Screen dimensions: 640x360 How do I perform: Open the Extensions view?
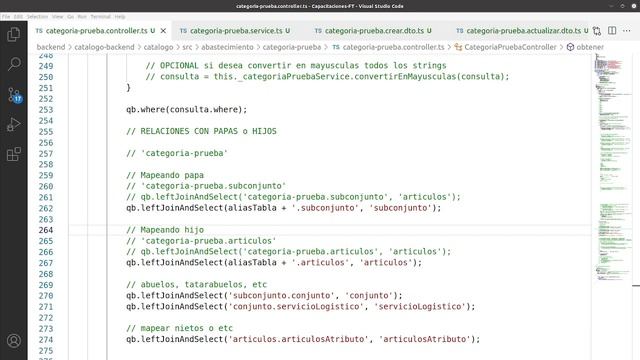coord(13,154)
